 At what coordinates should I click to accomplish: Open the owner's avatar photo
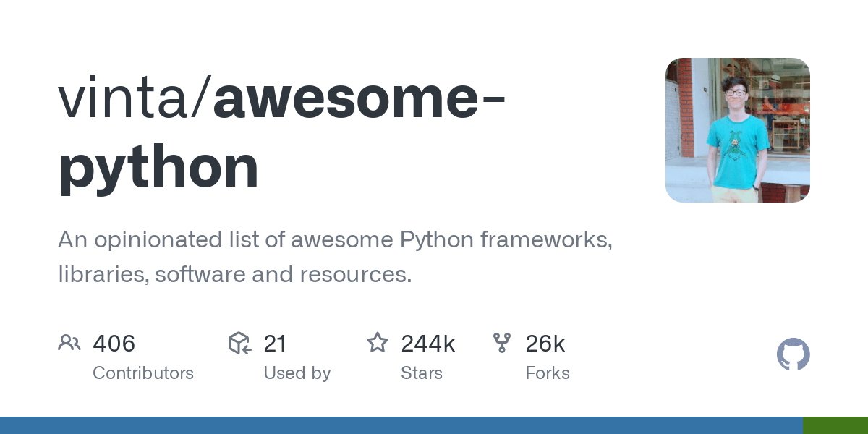738,130
